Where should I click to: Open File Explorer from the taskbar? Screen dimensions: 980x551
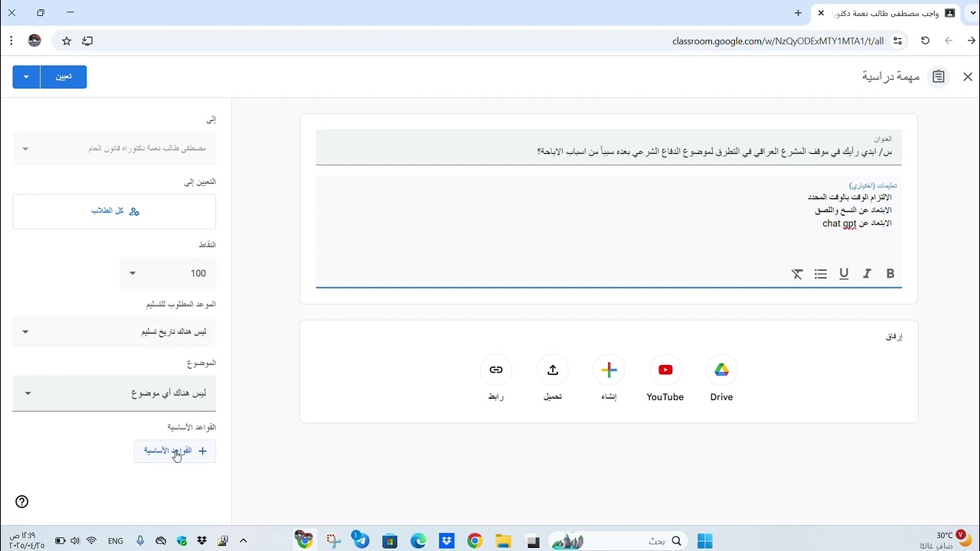[x=503, y=541]
